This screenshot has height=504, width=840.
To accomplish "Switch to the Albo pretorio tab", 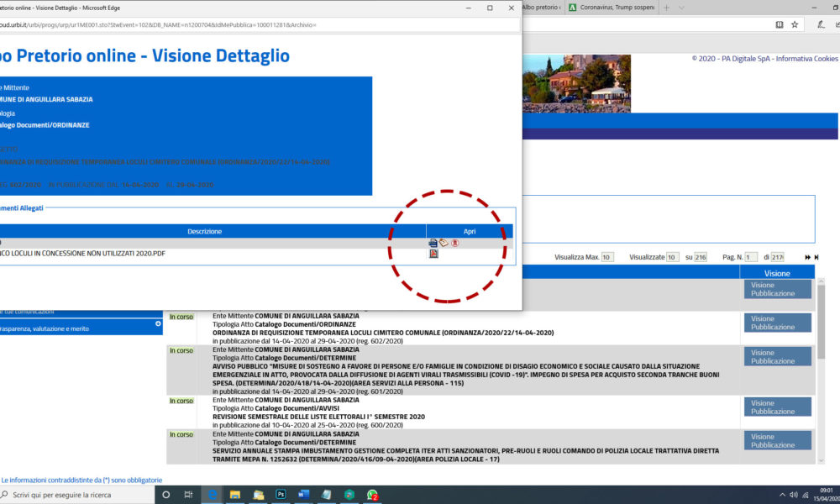I will point(542,8).
